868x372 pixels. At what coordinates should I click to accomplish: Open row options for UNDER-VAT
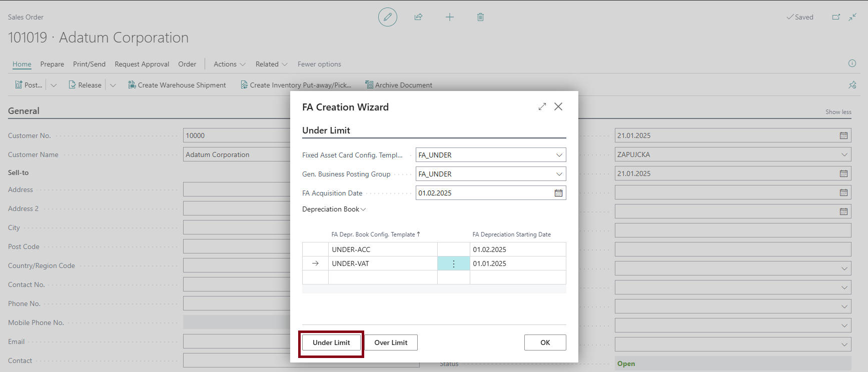pyautogui.click(x=454, y=263)
